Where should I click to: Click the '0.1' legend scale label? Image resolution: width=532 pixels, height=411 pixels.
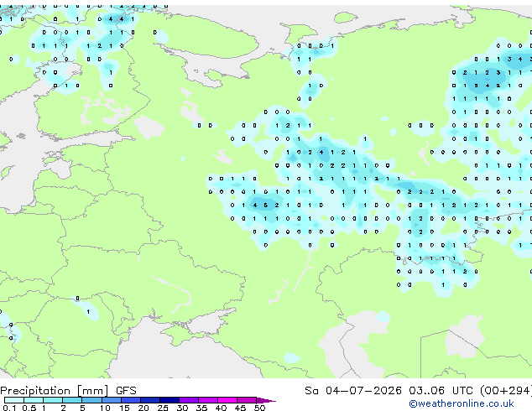point(9,408)
